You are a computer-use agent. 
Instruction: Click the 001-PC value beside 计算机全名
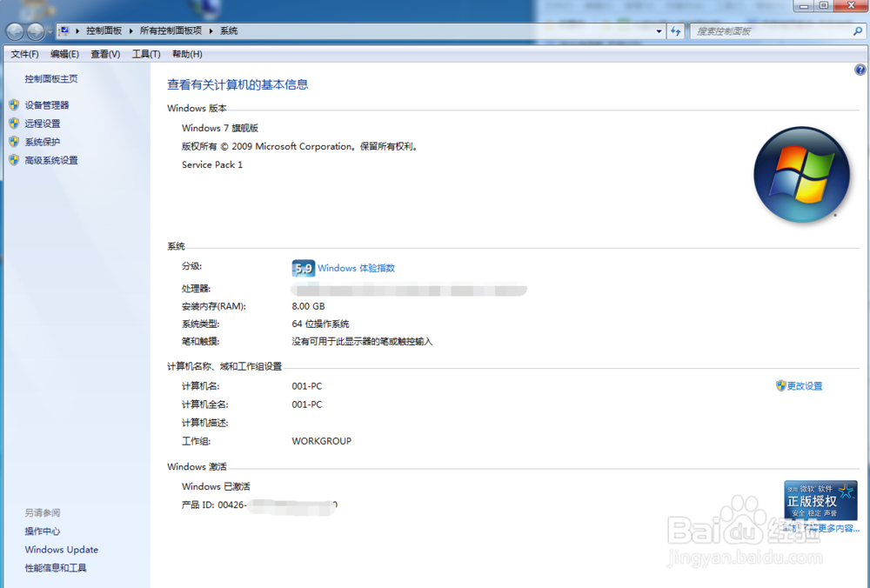pos(307,404)
